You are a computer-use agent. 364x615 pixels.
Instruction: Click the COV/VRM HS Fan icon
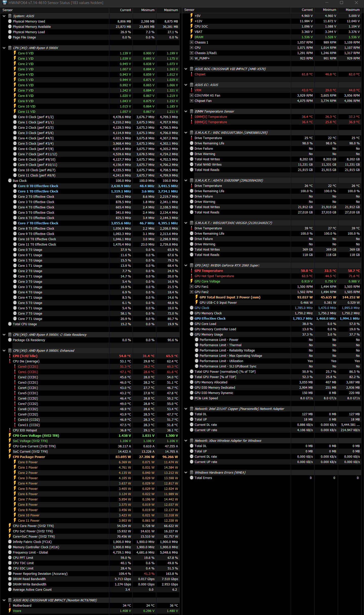[192, 95]
